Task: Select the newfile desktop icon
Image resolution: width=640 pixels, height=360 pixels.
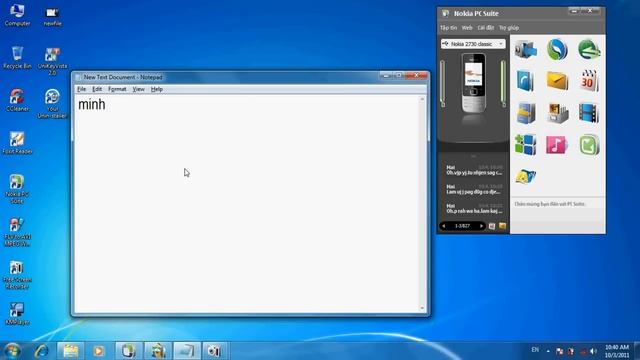Action: [x=53, y=16]
